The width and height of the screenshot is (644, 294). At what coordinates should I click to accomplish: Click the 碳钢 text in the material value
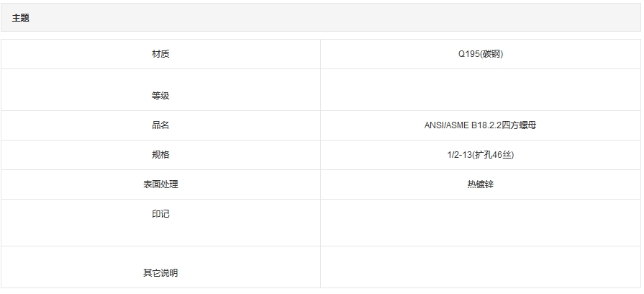(x=491, y=54)
